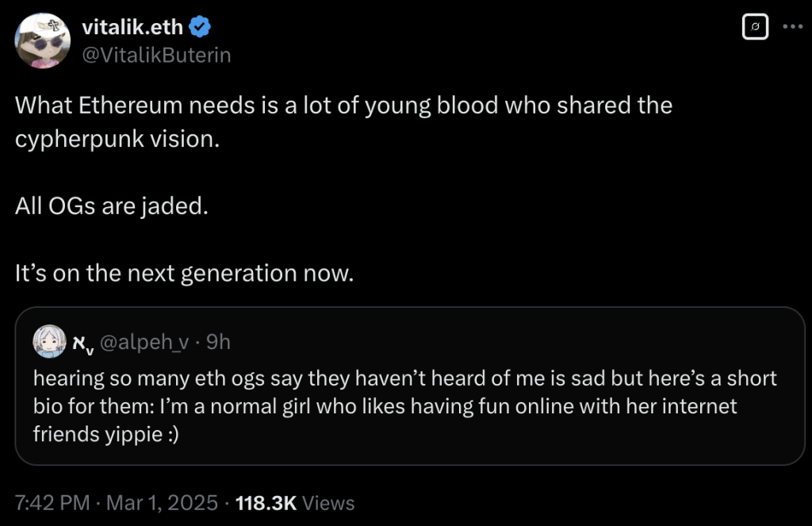Click the 9h timestamp on the quoted post
Viewport: 812px width, 526px height.
[217, 342]
